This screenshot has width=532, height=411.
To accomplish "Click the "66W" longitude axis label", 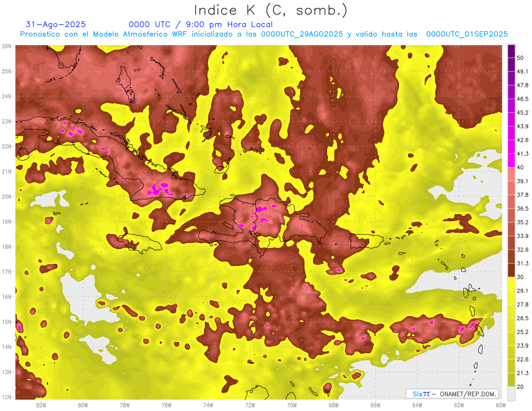I will coord(376,405).
